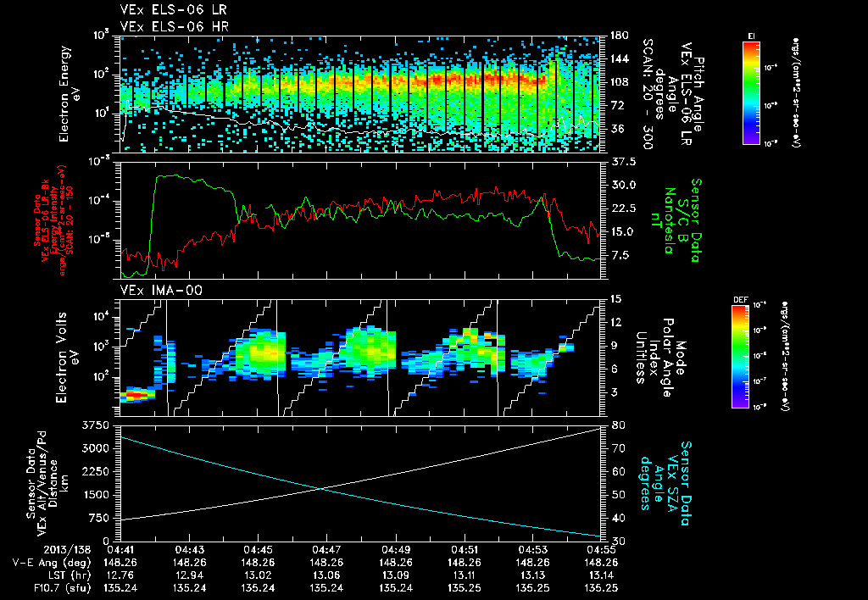Viewport: 868px width, 600px height.
Task: Click the 180 pitch angle tick
Action: click(x=619, y=36)
